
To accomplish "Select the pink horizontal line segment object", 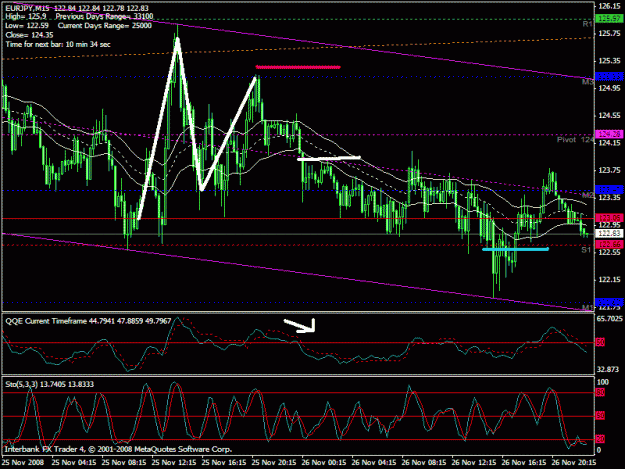I will click(x=298, y=67).
